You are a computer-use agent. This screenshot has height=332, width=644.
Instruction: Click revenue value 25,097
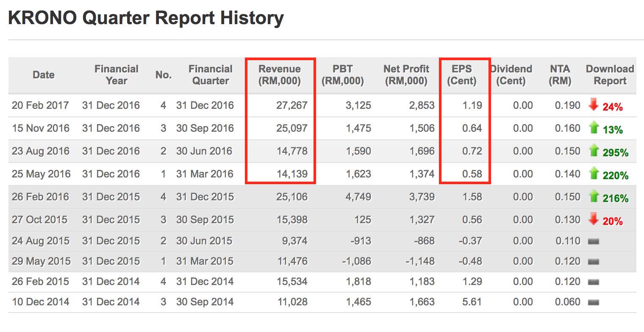coord(293,128)
